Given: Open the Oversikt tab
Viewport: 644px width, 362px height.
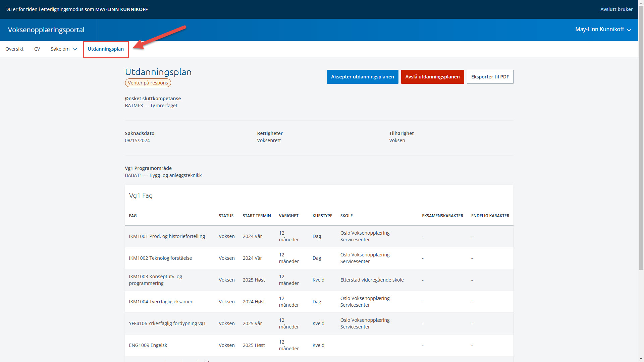Looking at the screenshot, I should click(x=14, y=49).
